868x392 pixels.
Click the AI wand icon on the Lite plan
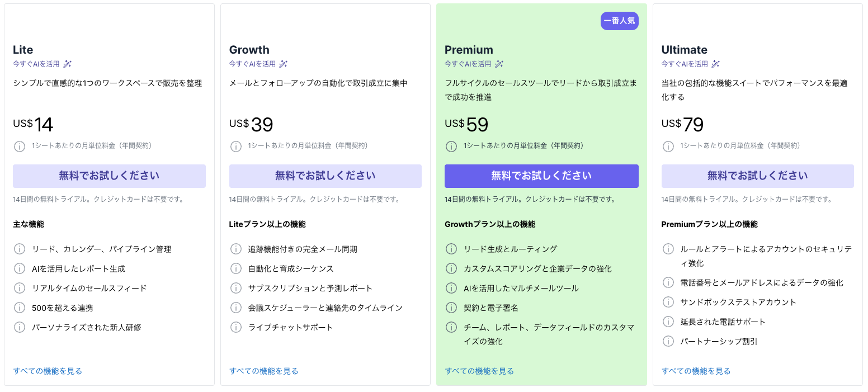(x=68, y=64)
